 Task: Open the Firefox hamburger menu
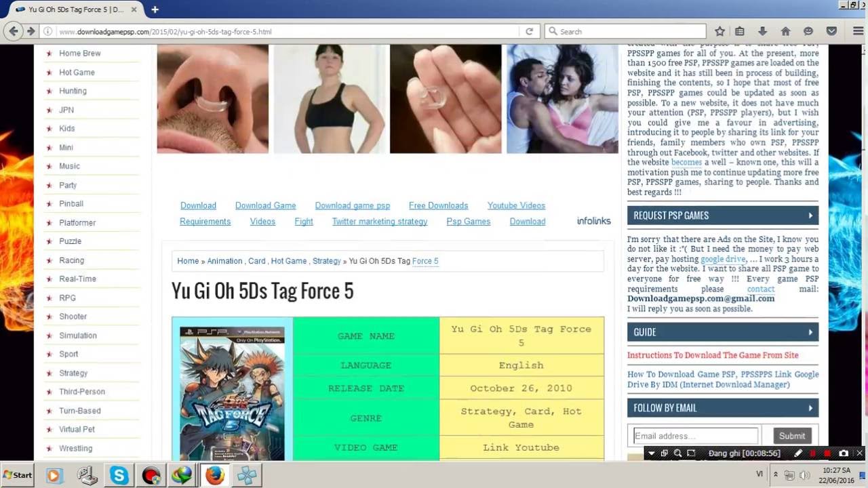[858, 31]
